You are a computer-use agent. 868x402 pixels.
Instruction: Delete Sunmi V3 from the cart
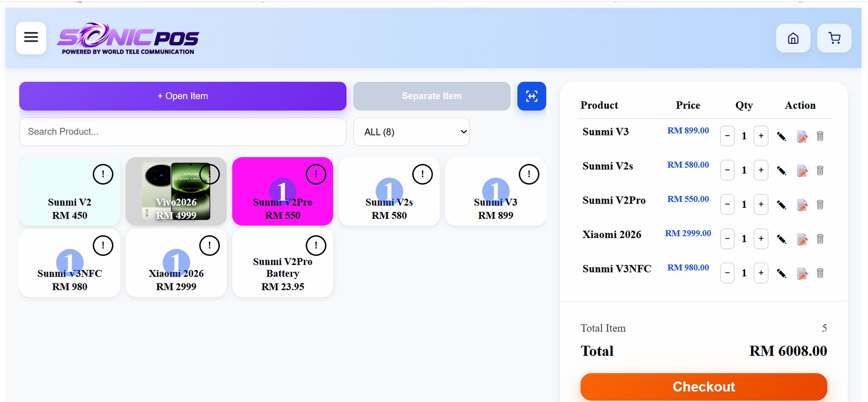click(x=820, y=136)
